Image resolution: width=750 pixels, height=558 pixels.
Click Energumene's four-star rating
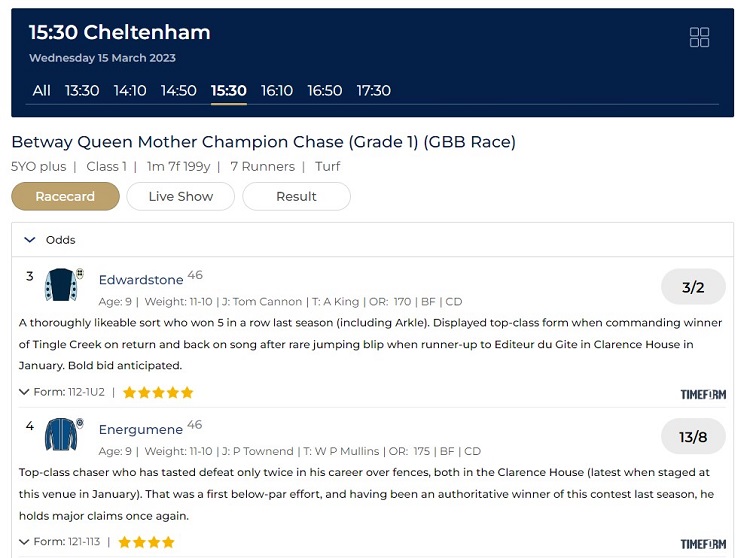pos(146,542)
